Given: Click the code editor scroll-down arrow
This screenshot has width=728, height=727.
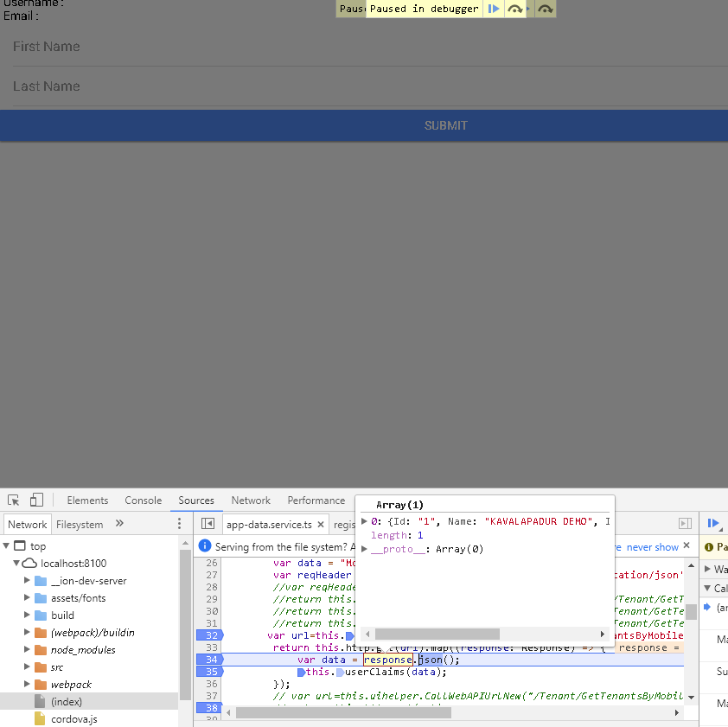Looking at the screenshot, I should click(691, 698).
